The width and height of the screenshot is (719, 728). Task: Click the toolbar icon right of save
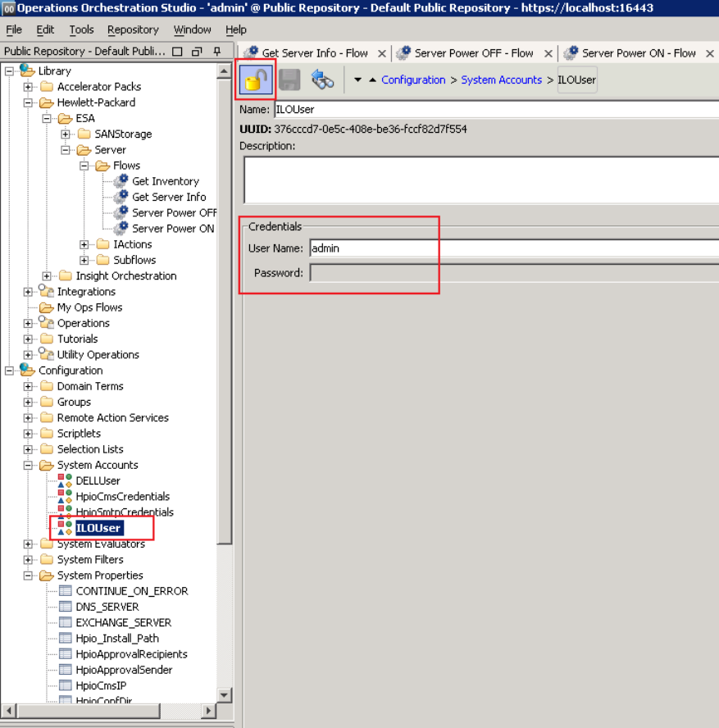322,80
